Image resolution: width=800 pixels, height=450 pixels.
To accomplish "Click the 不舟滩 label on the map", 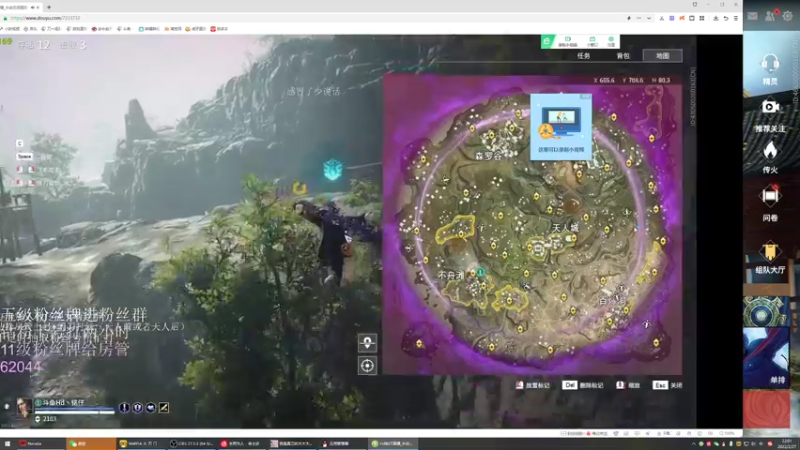I will (x=451, y=275).
